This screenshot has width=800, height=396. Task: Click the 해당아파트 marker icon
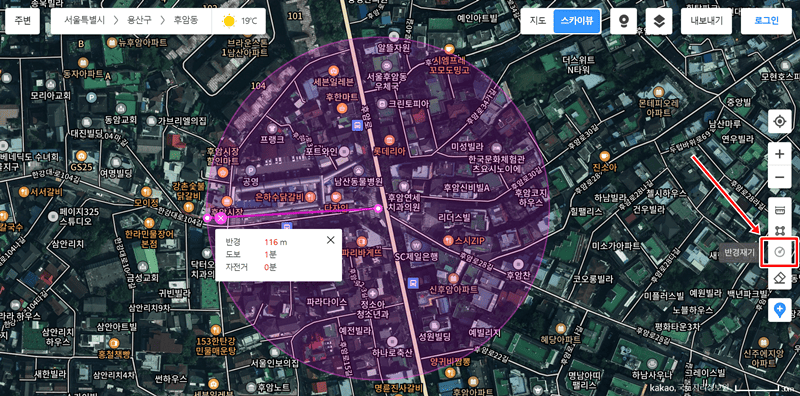561,329
